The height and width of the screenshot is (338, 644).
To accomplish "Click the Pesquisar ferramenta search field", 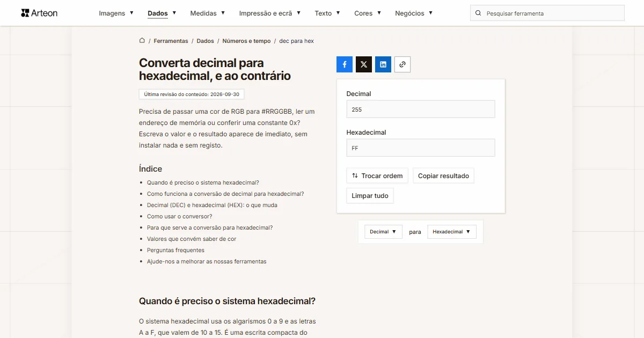I will pyautogui.click(x=547, y=13).
